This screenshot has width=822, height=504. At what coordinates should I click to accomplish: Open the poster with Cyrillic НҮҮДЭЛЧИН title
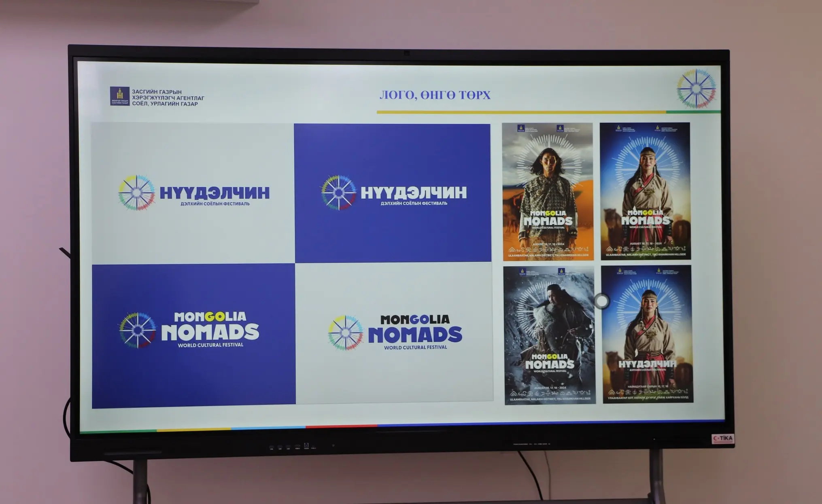647,334
